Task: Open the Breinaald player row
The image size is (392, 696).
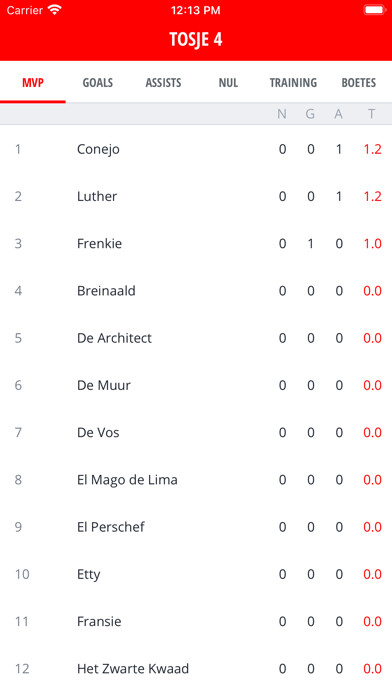Action: [x=196, y=291]
